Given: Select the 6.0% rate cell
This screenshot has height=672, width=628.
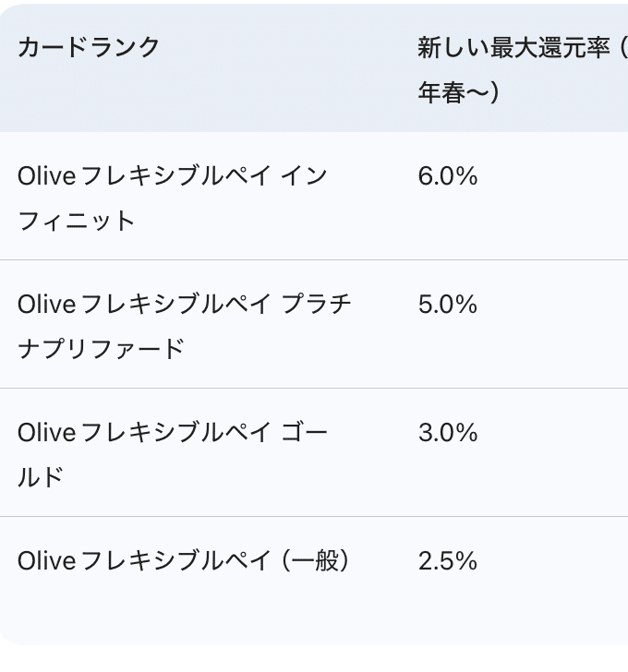Looking at the screenshot, I should click(448, 176).
